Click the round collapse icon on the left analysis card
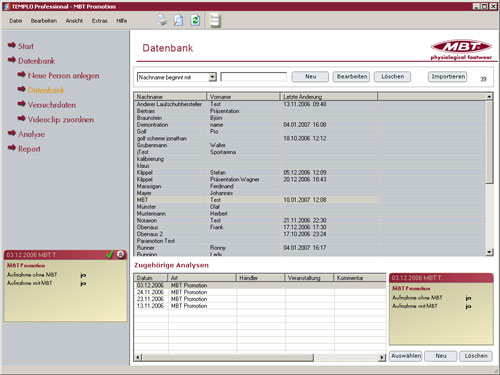The width and height of the screenshot is (500, 375). tap(121, 255)
